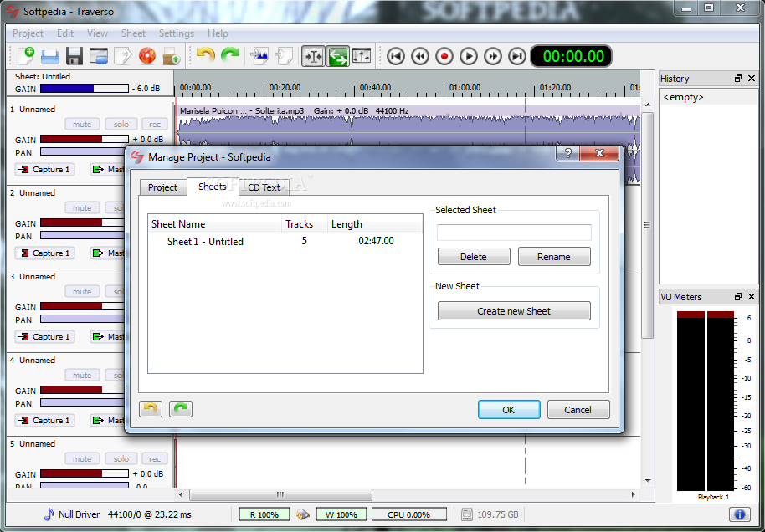Adjust track 1 PAN slider
This screenshot has height=532, width=765.
pos(83,152)
